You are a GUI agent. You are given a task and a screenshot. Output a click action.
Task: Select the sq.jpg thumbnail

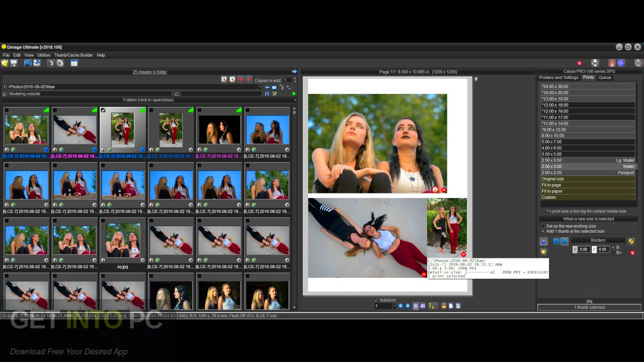point(122,241)
